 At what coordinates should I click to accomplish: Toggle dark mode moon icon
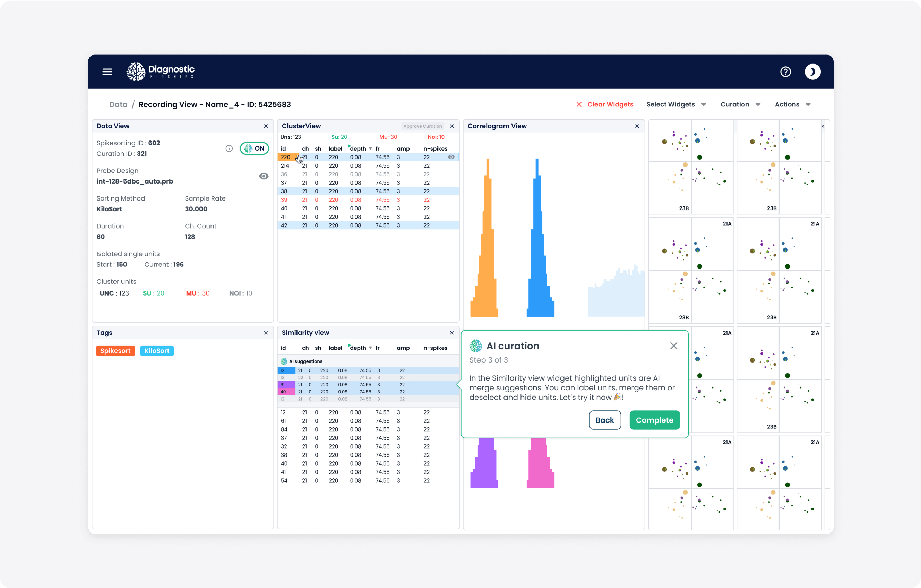coord(812,71)
